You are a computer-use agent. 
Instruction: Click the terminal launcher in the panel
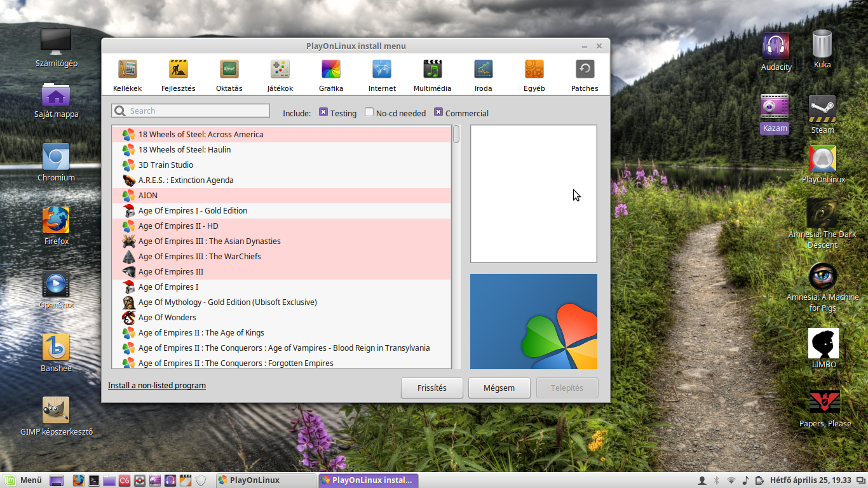93,480
